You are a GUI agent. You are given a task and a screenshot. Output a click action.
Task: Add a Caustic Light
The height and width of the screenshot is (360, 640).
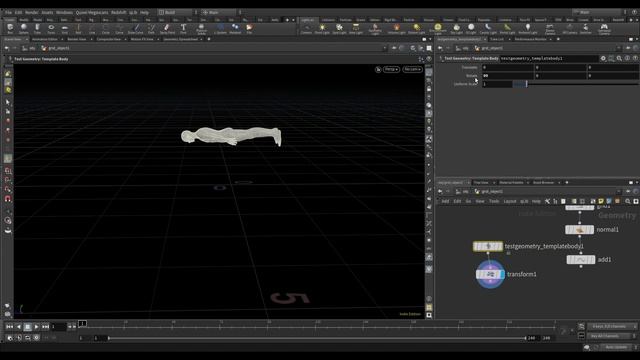488,29
